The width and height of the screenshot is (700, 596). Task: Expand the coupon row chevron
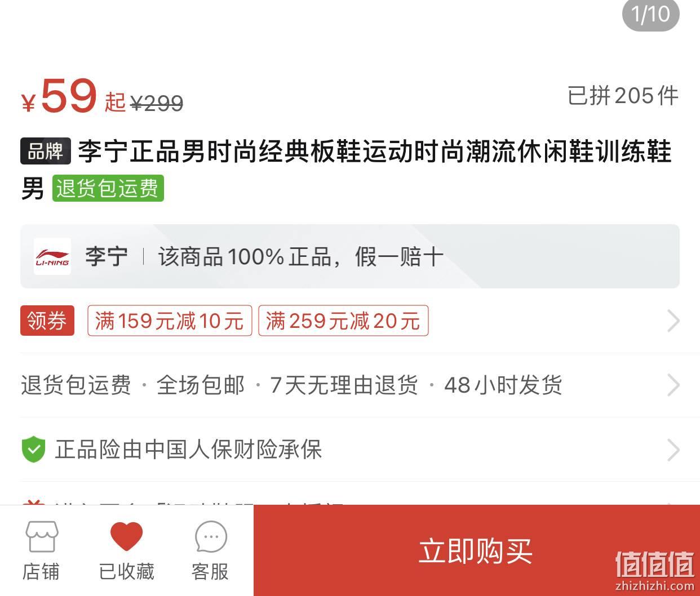[x=673, y=321]
